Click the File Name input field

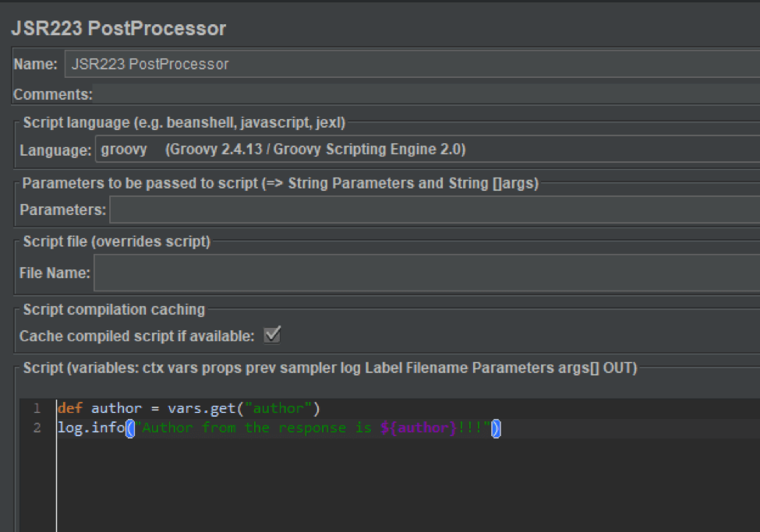click(x=426, y=273)
